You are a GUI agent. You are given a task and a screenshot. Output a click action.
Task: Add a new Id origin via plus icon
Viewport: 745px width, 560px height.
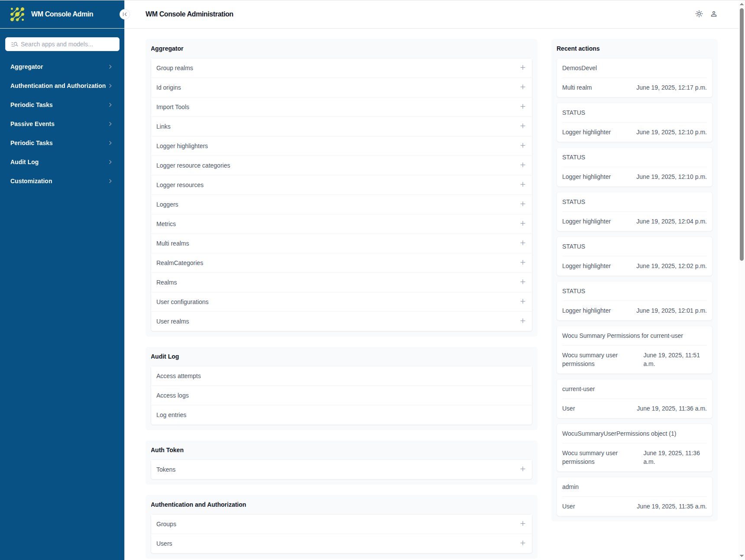[523, 87]
